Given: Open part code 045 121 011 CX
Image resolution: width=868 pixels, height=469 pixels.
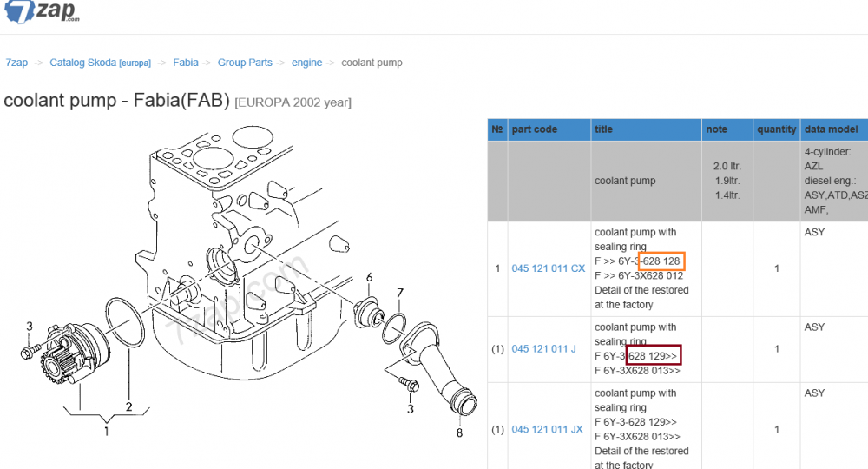Looking at the screenshot, I should point(548,268).
